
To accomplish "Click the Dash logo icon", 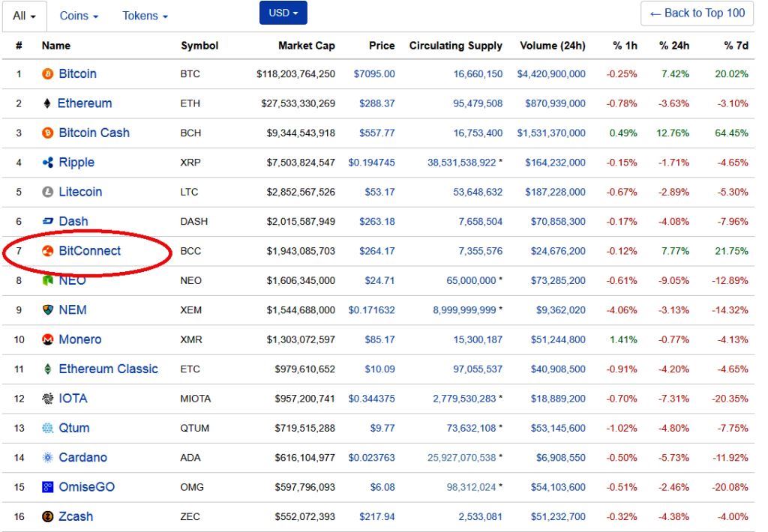I will (48, 222).
